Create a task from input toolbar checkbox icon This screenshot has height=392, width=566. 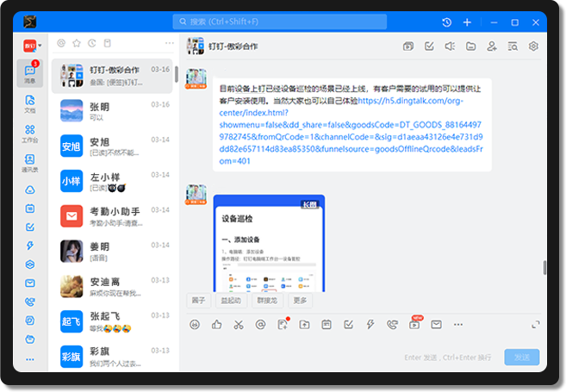[x=348, y=325]
